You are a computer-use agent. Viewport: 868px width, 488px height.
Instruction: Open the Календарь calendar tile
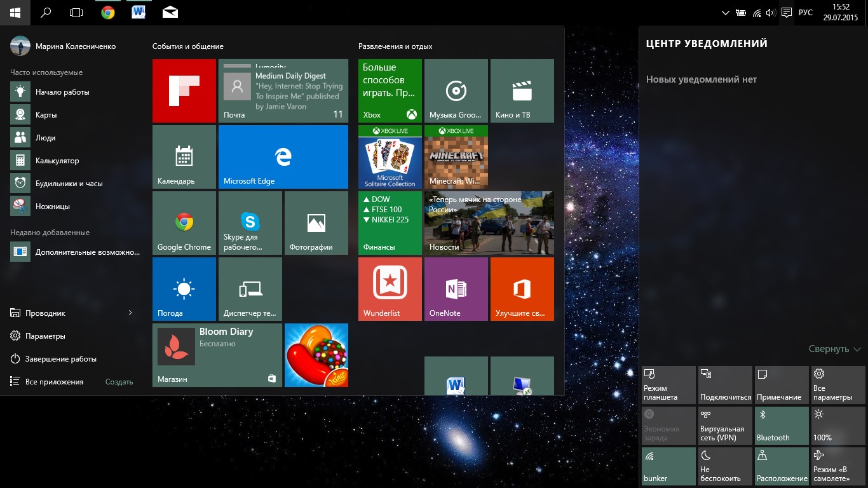184,157
